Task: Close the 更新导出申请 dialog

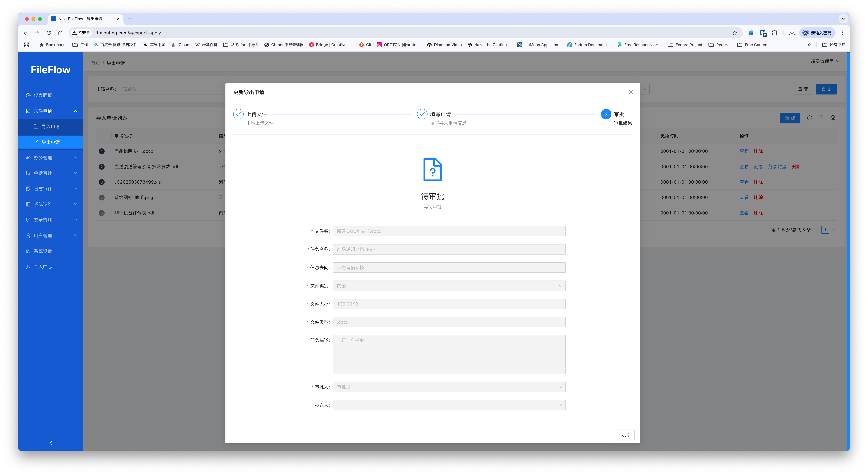Action: 631,92
